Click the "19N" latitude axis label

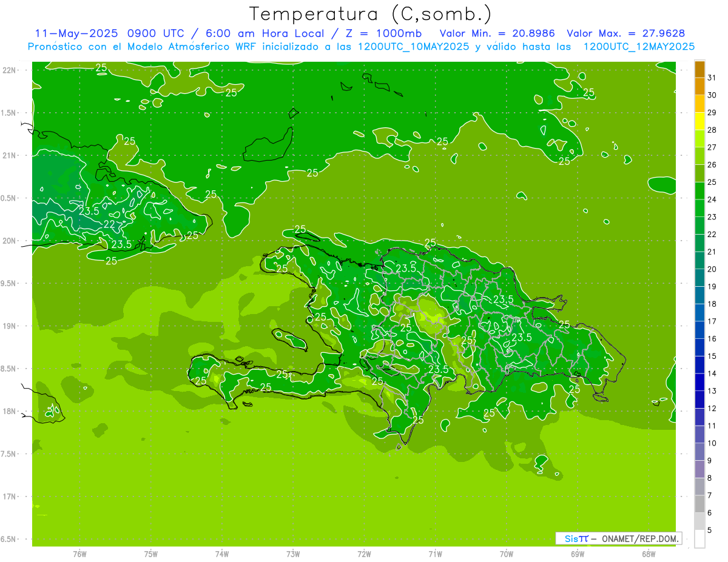point(10,326)
